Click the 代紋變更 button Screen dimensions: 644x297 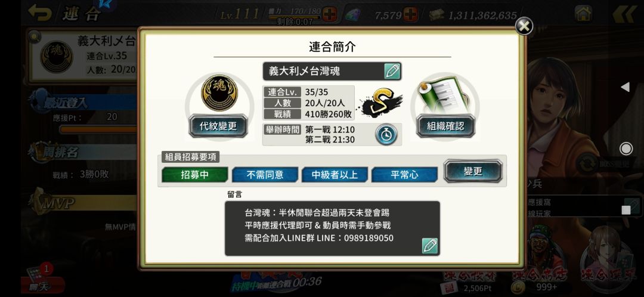click(x=218, y=126)
